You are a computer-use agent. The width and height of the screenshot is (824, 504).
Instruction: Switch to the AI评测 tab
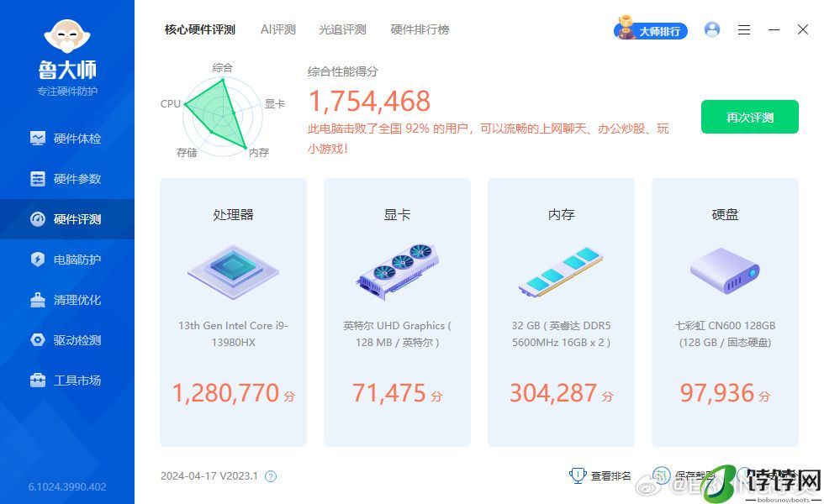click(278, 29)
